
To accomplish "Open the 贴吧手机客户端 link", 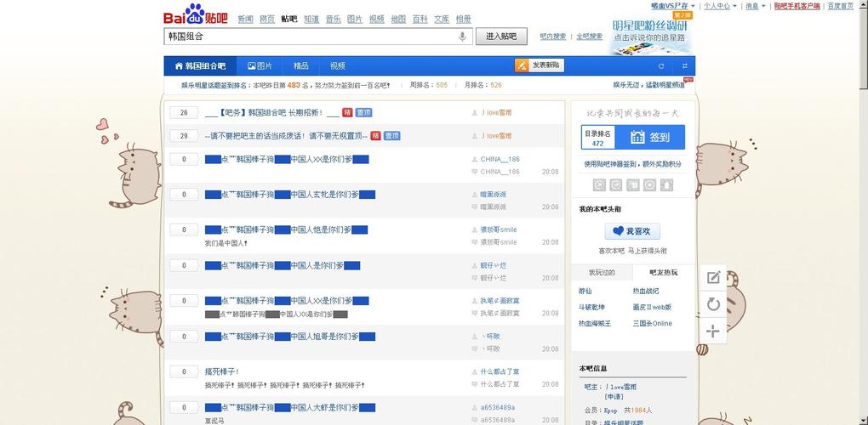I will [x=797, y=6].
